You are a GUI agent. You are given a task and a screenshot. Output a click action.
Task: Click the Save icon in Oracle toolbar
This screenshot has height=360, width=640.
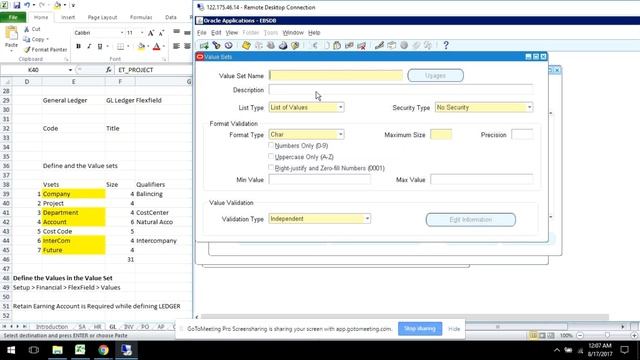point(246,45)
